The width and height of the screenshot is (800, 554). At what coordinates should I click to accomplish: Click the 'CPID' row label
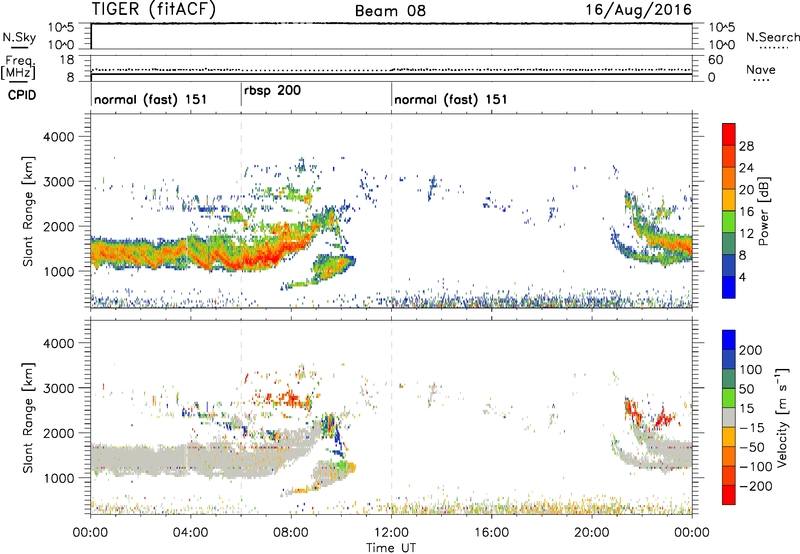click(x=22, y=95)
